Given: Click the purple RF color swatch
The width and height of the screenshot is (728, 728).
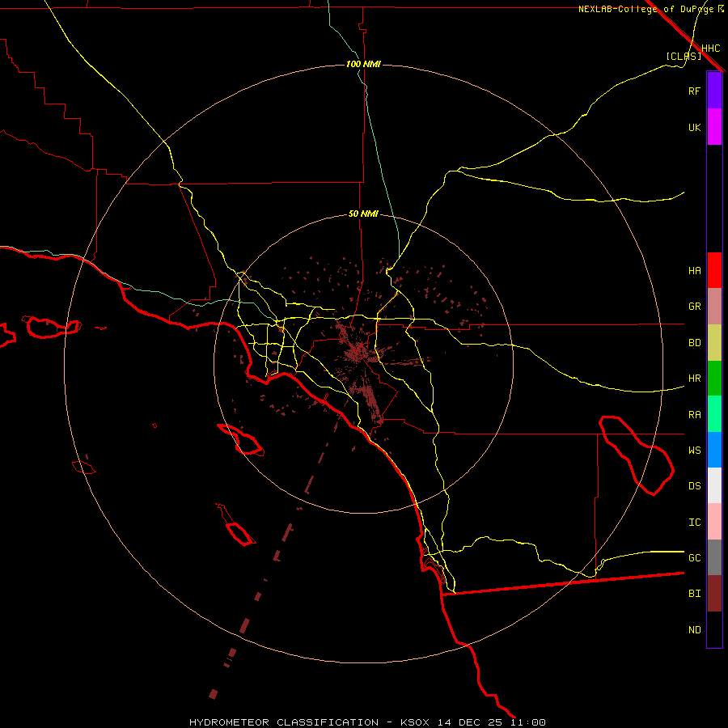Looking at the screenshot, I should pos(714,91).
